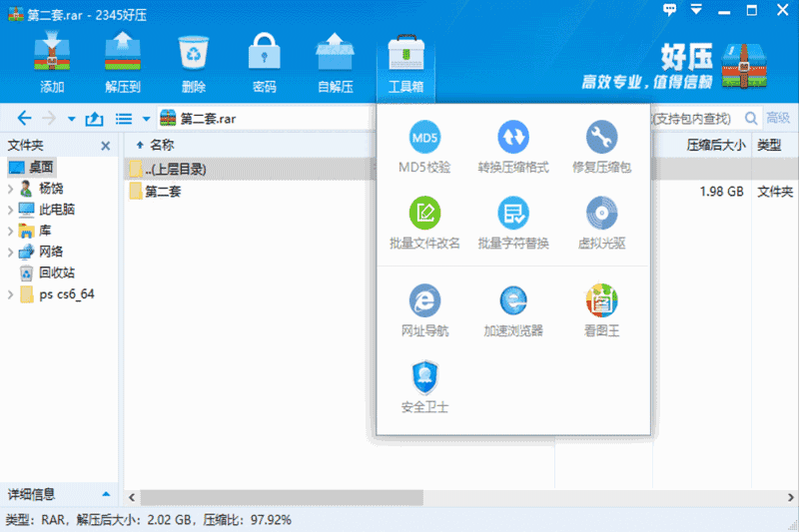Expand the 网络 tree node

coord(10,252)
